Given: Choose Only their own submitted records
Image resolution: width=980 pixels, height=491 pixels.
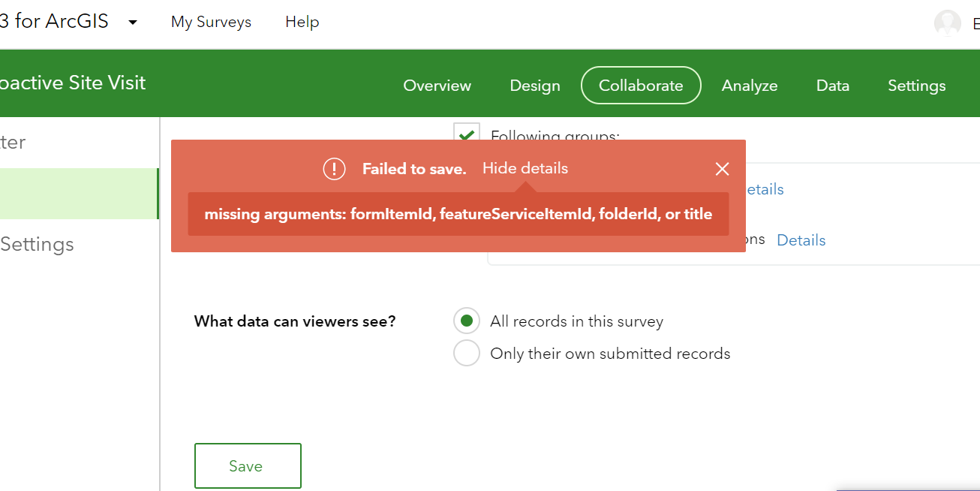Looking at the screenshot, I should (467, 354).
